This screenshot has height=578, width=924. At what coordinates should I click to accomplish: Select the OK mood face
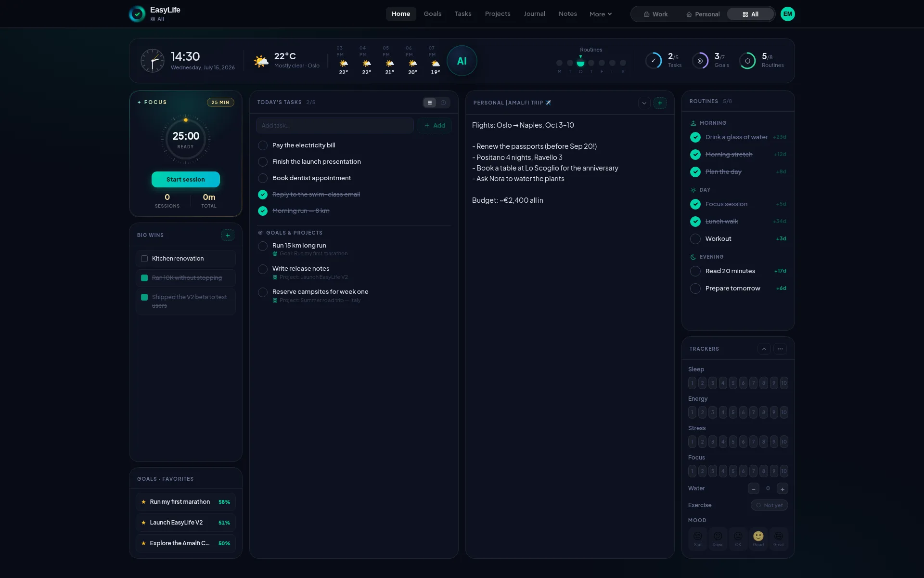[x=738, y=538]
